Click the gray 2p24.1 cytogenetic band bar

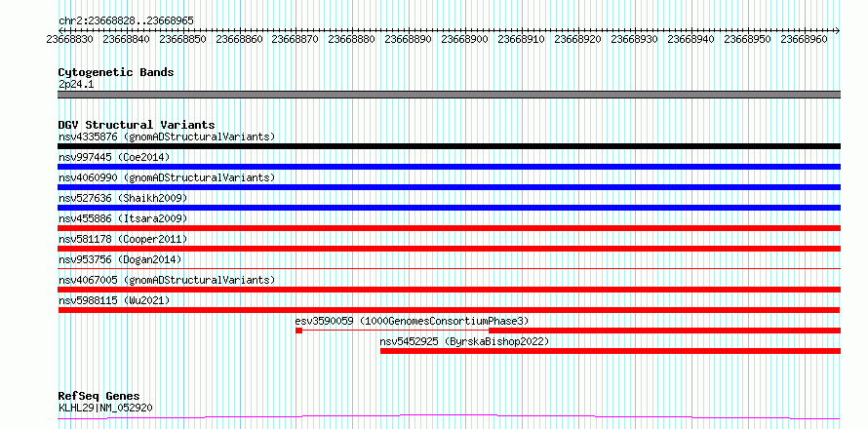pyautogui.click(x=449, y=95)
